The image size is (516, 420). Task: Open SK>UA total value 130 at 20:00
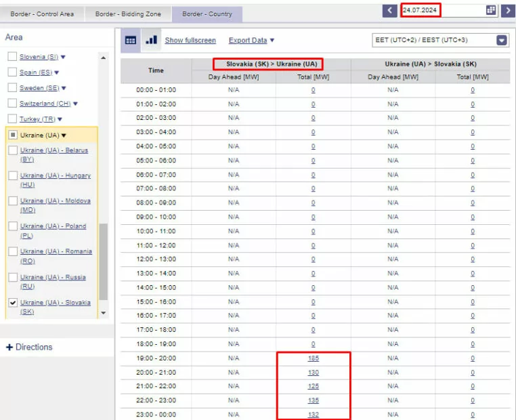pyautogui.click(x=314, y=373)
